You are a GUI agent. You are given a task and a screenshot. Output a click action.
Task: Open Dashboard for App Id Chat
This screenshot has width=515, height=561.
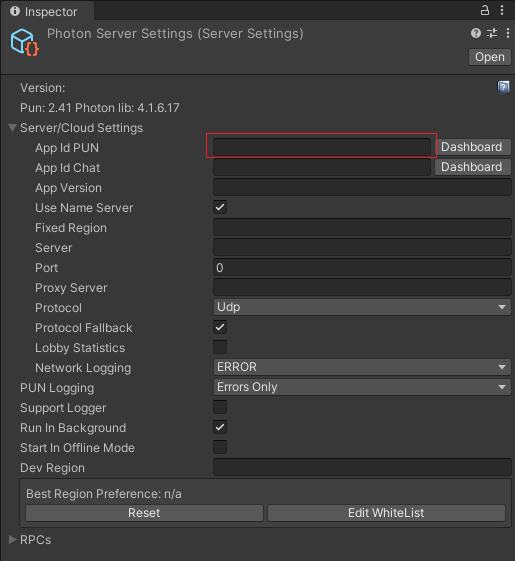coord(472,167)
